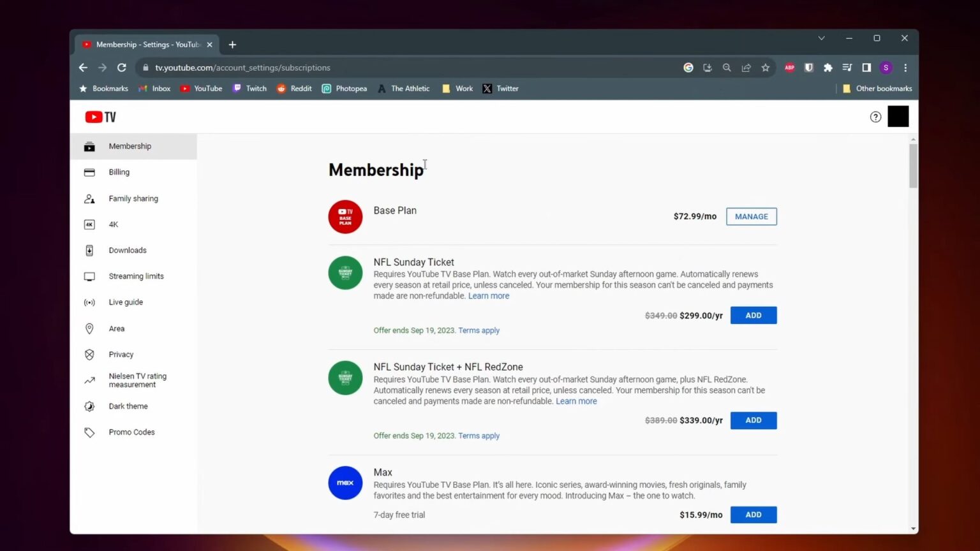The width and height of the screenshot is (980, 551).
Task: Open Learn more for NFL Sunday Ticket
Action: tap(489, 296)
